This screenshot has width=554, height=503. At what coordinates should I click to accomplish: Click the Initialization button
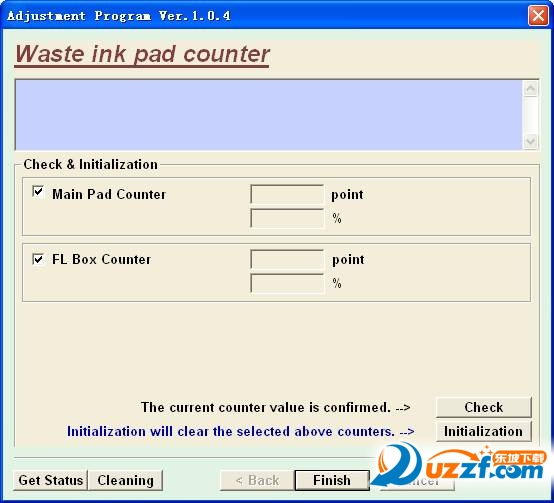484,431
